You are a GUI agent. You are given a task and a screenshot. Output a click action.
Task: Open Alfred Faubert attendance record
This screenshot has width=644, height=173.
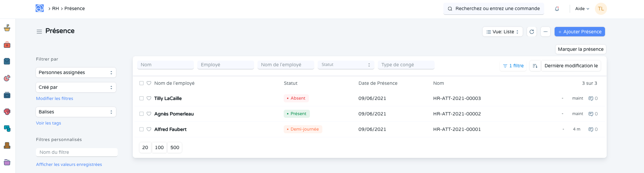tap(170, 129)
